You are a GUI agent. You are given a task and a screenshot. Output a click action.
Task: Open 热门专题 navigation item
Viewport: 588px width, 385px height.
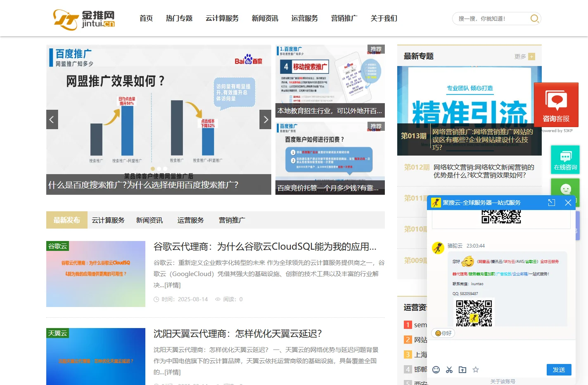179,18
